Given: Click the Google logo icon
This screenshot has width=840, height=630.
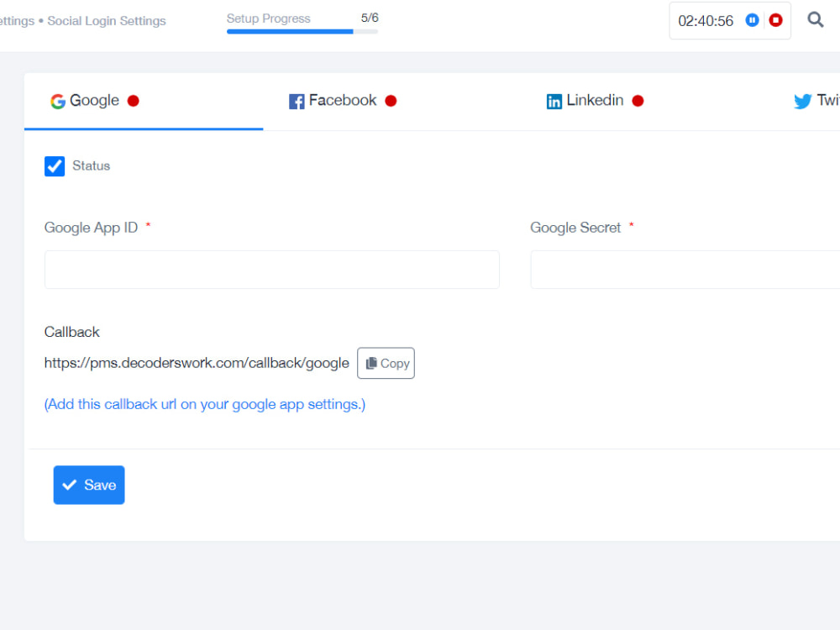Looking at the screenshot, I should pos(58,101).
